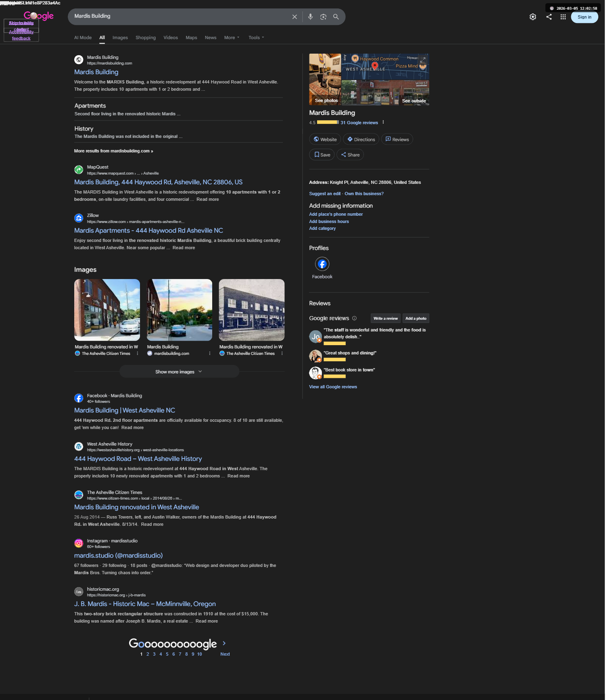Image resolution: width=612 pixels, height=700 pixels.
Task: Click the Google logo
Action: tap(39, 16)
